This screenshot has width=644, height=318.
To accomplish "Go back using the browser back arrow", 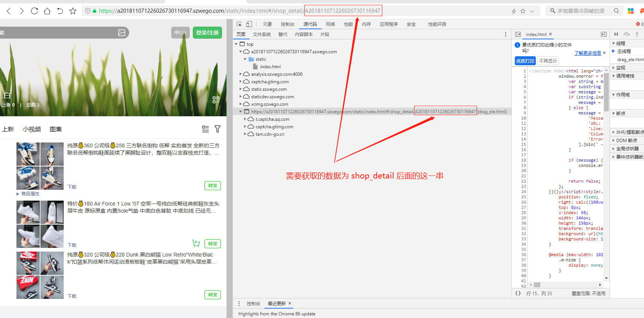I will (9, 11).
